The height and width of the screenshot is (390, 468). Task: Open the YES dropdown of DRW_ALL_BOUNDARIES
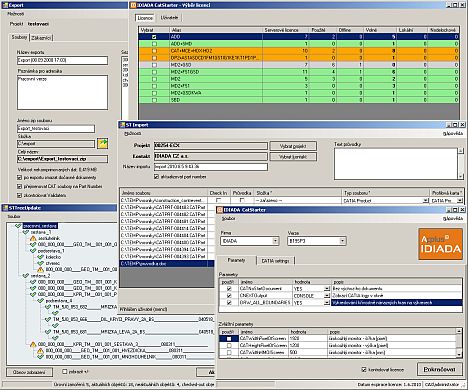click(x=327, y=303)
